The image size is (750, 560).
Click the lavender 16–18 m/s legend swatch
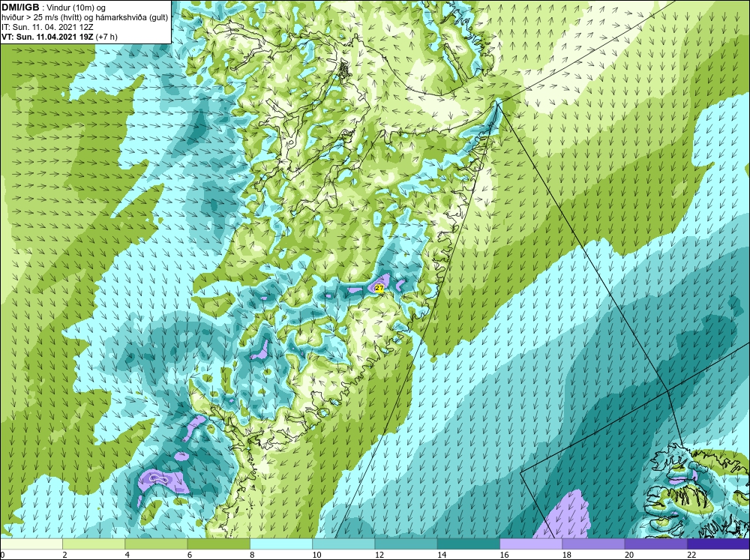[531, 544]
